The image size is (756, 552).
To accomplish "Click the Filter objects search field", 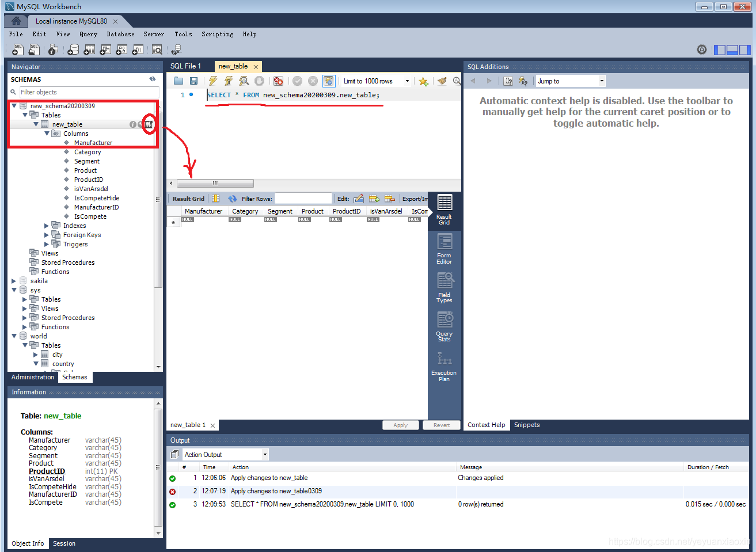I will click(89, 92).
